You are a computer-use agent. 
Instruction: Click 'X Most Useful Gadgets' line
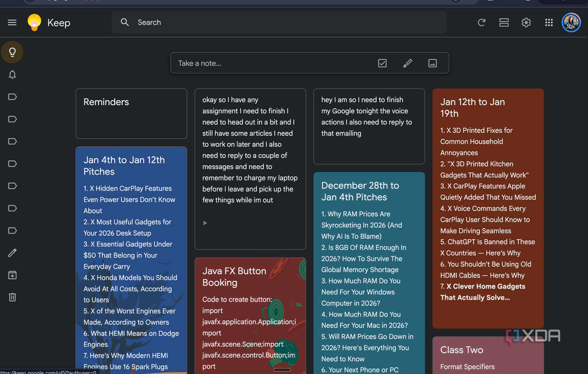(x=127, y=227)
